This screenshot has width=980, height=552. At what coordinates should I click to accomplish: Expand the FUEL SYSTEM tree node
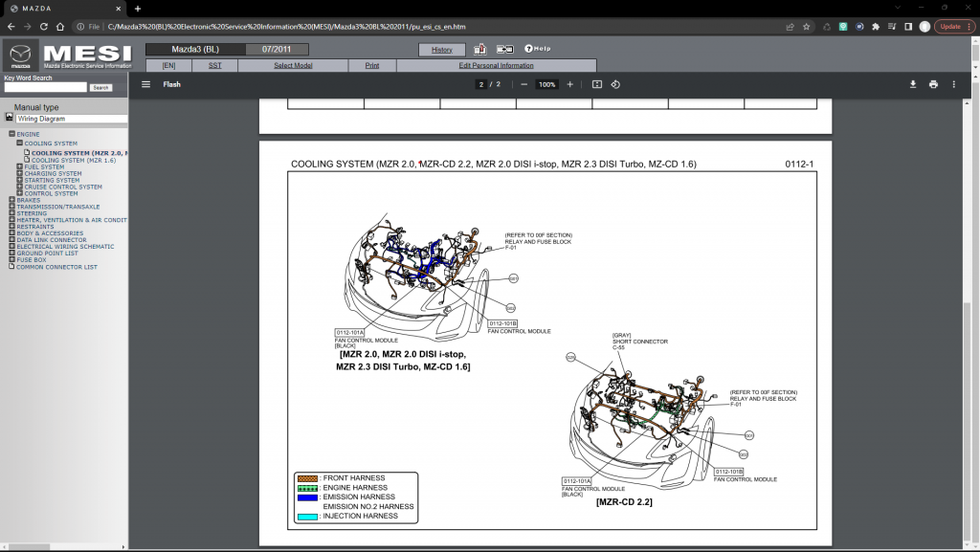(x=21, y=166)
